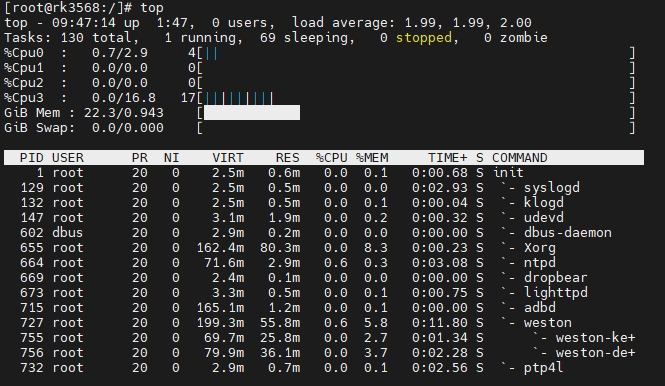Click the RES column header
The height and width of the screenshot is (386, 665).
click(x=288, y=158)
